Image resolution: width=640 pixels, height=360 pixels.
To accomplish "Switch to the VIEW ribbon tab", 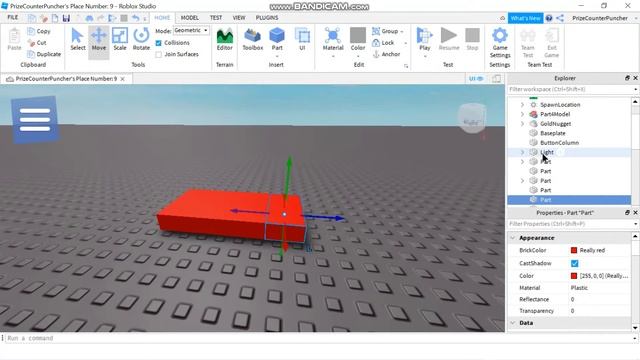I will 239,18.
